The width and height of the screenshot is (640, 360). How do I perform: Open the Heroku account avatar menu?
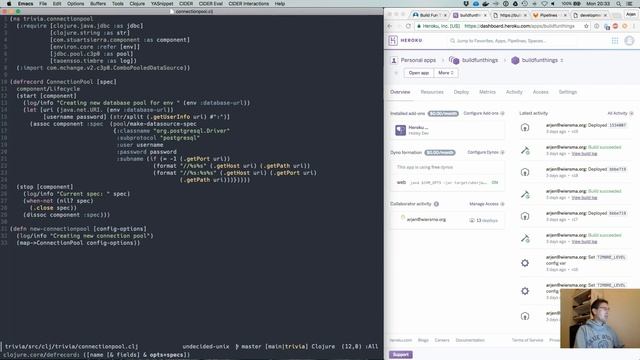coord(629,41)
